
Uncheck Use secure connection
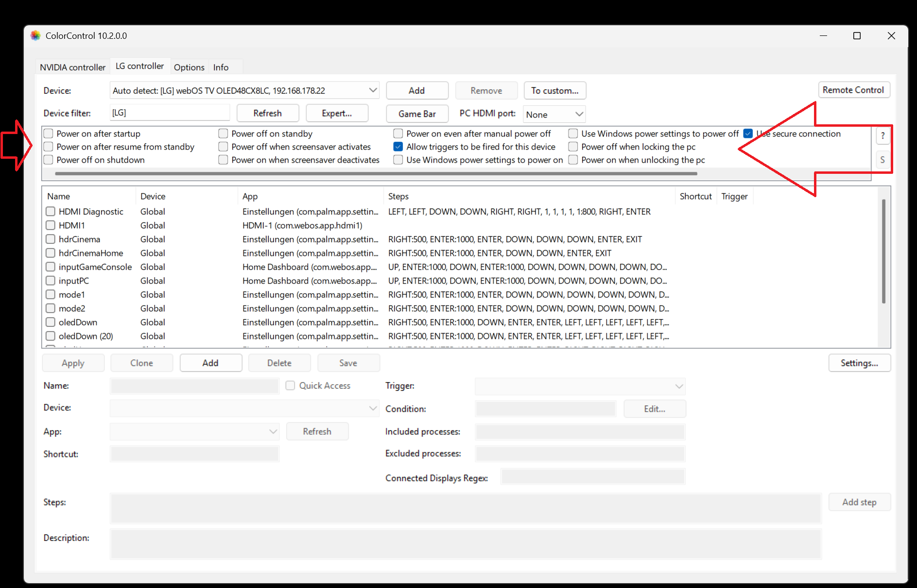(748, 134)
